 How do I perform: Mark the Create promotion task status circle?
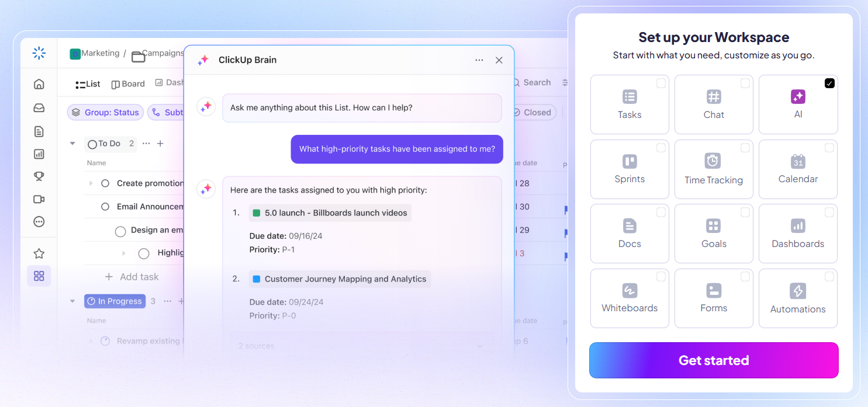tap(105, 183)
